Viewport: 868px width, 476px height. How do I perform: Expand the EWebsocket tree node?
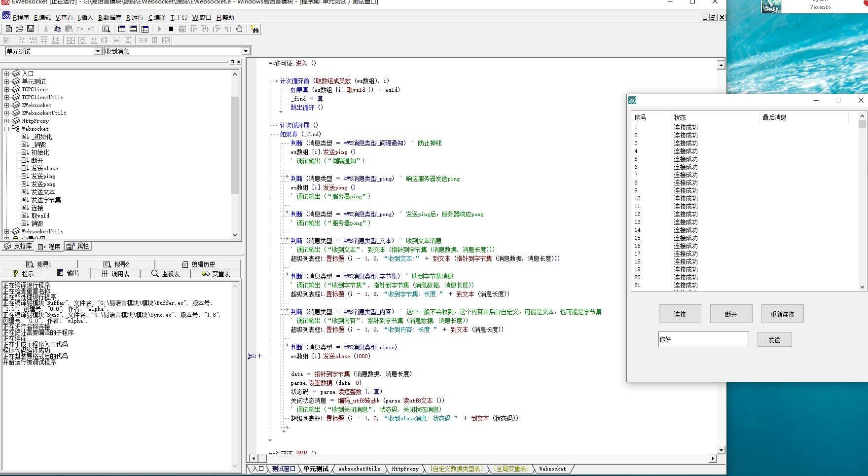click(x=6, y=105)
